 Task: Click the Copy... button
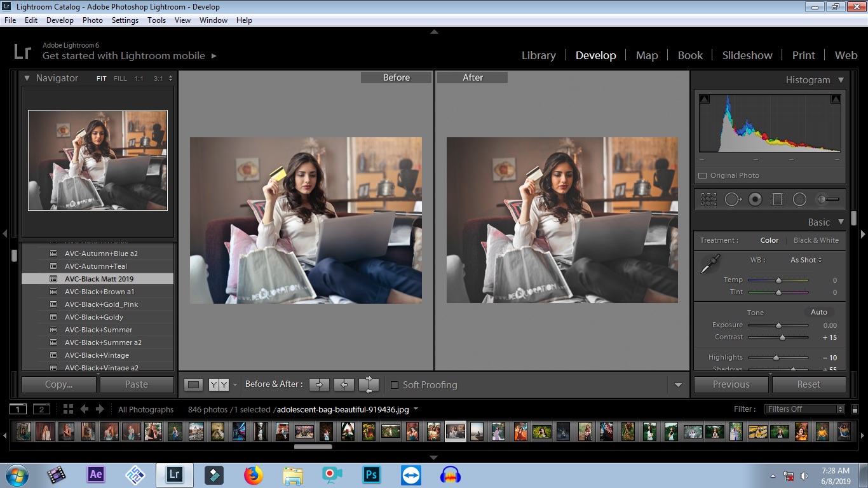coord(59,384)
